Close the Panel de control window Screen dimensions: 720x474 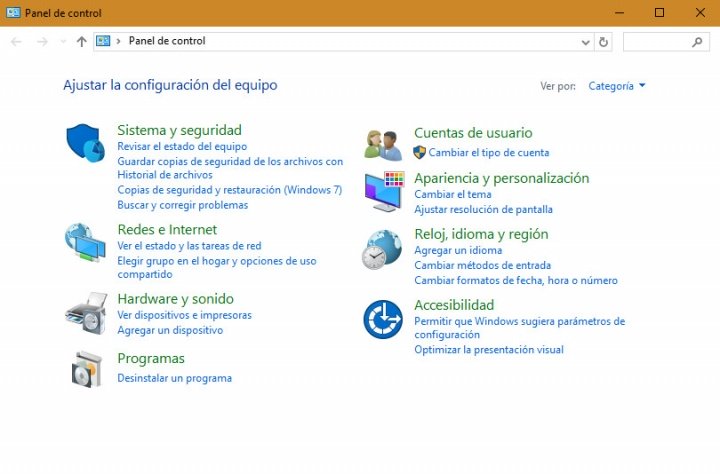pos(700,13)
